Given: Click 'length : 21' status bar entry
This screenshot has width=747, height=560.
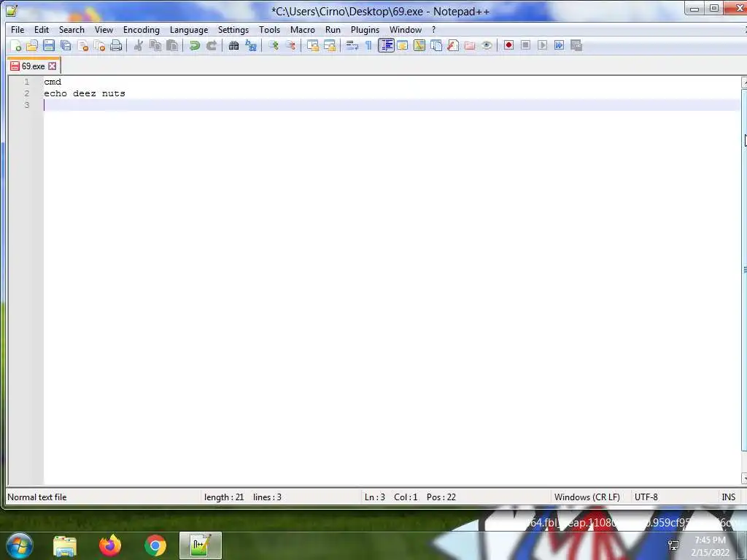Looking at the screenshot, I should click(224, 497).
